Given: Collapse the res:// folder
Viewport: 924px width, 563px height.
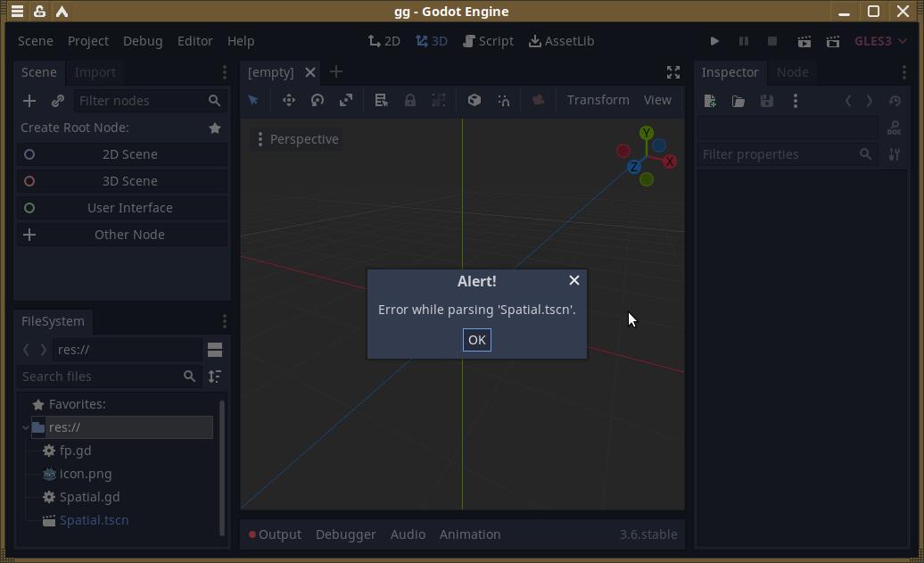Looking at the screenshot, I should point(25,427).
